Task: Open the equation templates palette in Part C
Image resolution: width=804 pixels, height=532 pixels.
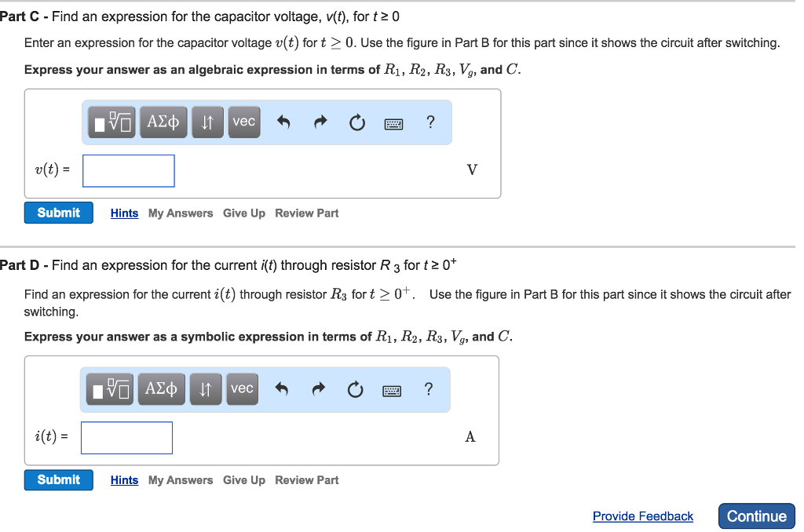Action: point(111,122)
